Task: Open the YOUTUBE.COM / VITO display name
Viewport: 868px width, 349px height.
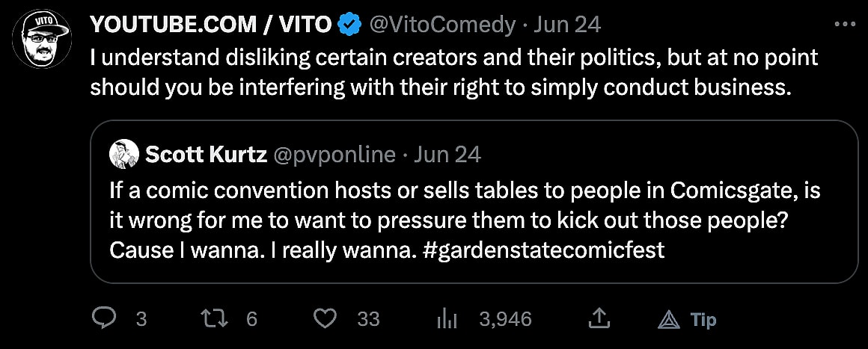Action: tap(210, 25)
